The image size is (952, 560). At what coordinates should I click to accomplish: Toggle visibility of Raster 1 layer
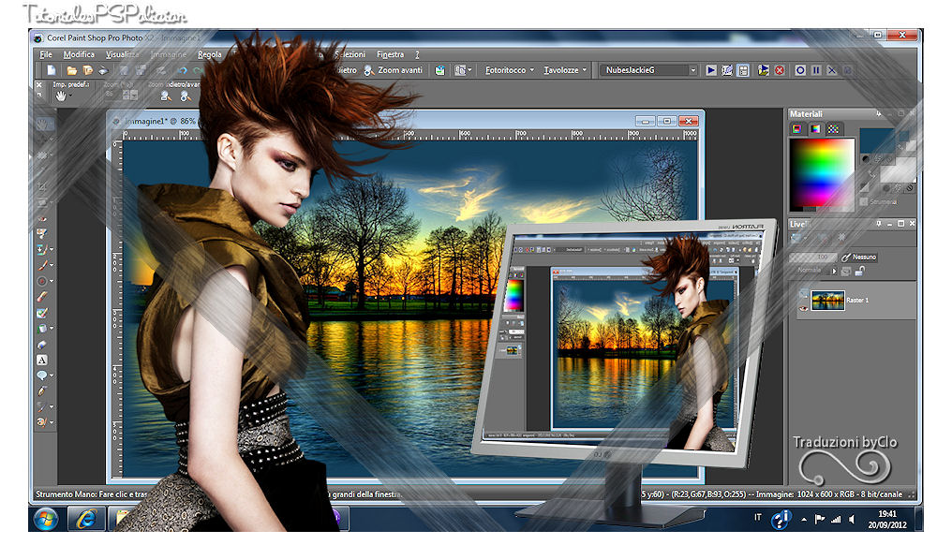pyautogui.click(x=804, y=308)
